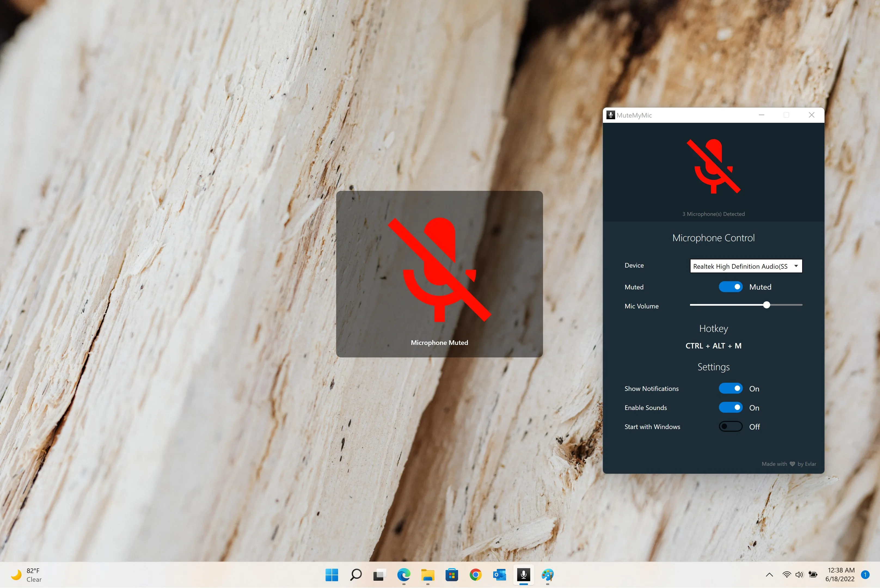Screen dimensions: 880x588
Task: Disable the Enable Sounds toggle
Action: (x=730, y=408)
